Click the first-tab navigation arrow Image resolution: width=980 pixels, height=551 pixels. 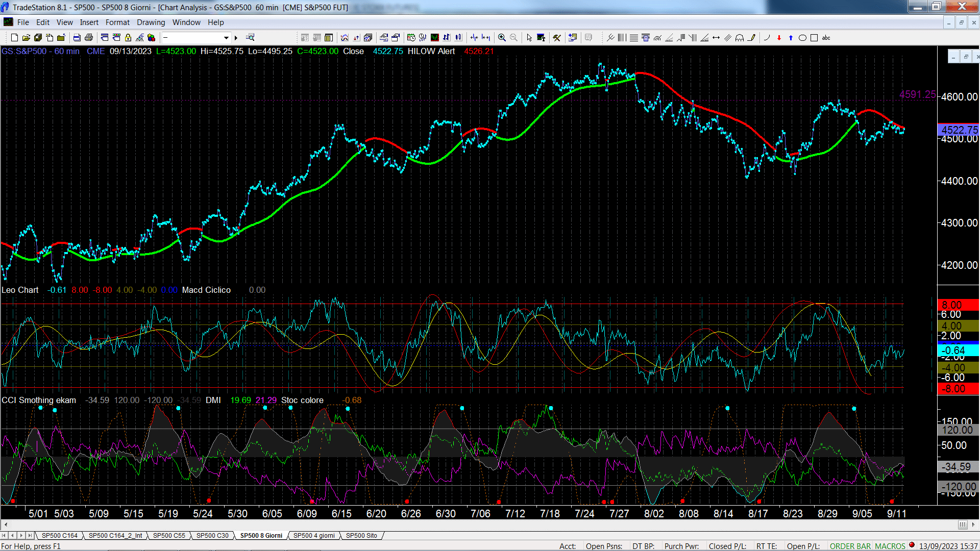(4, 535)
